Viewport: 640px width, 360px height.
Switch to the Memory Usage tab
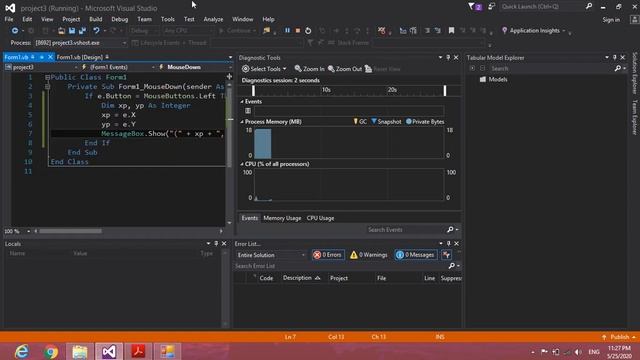(x=282, y=218)
